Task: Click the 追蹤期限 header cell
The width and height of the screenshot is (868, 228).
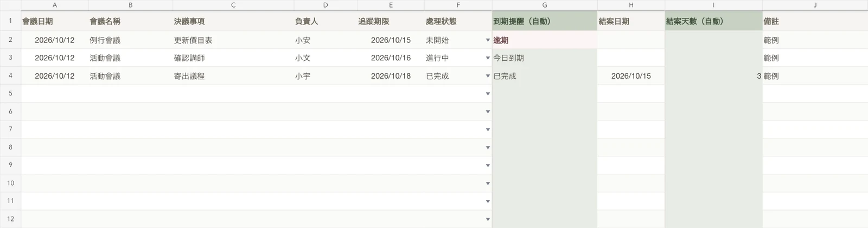Action: click(391, 21)
